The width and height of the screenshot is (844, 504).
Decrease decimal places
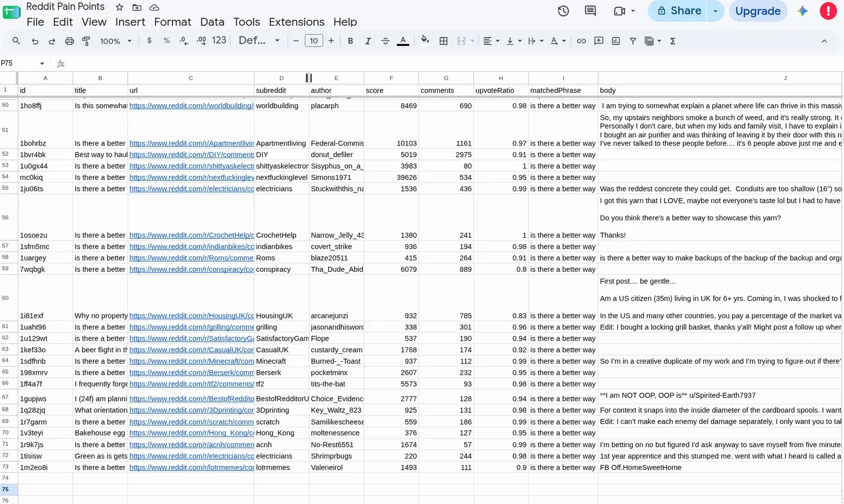point(184,41)
